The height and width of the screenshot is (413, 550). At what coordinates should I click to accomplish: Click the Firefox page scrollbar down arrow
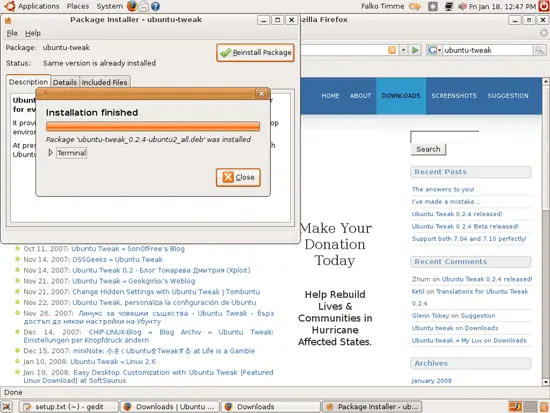(x=545, y=382)
